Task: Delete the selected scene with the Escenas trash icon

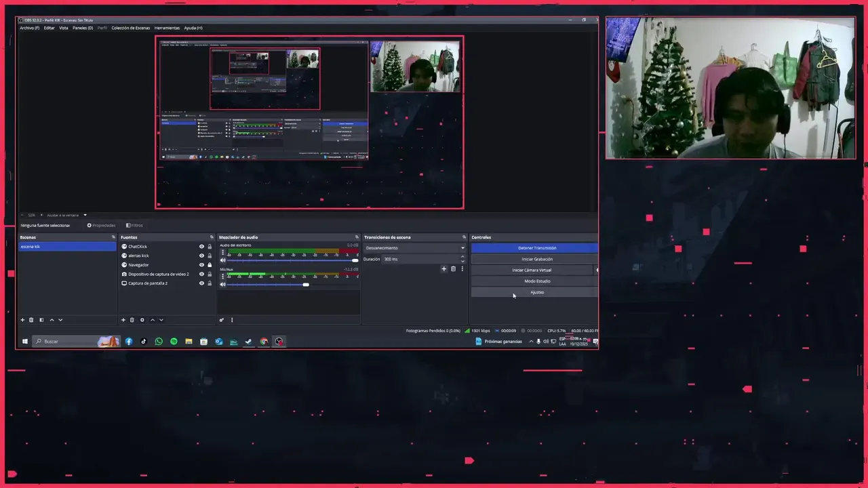Action: 31,320
